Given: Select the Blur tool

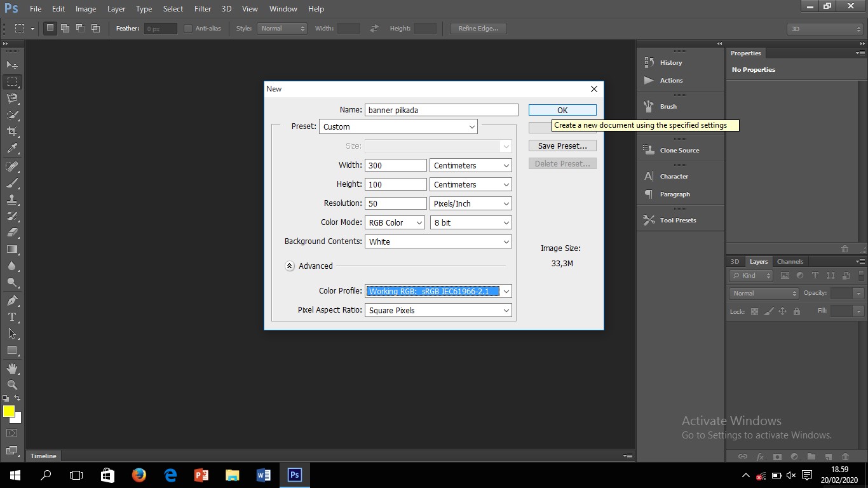Looking at the screenshot, I should pyautogui.click(x=12, y=266).
